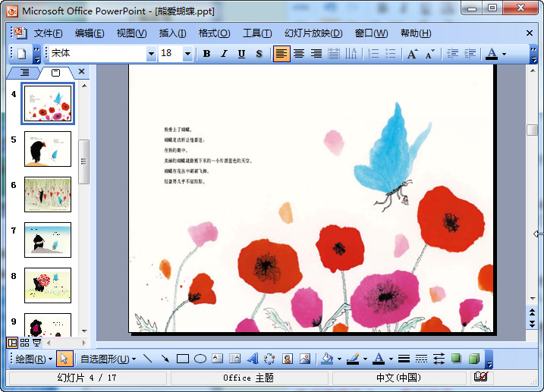Open the 自选图形(U) AutoShapes menu

108,359
